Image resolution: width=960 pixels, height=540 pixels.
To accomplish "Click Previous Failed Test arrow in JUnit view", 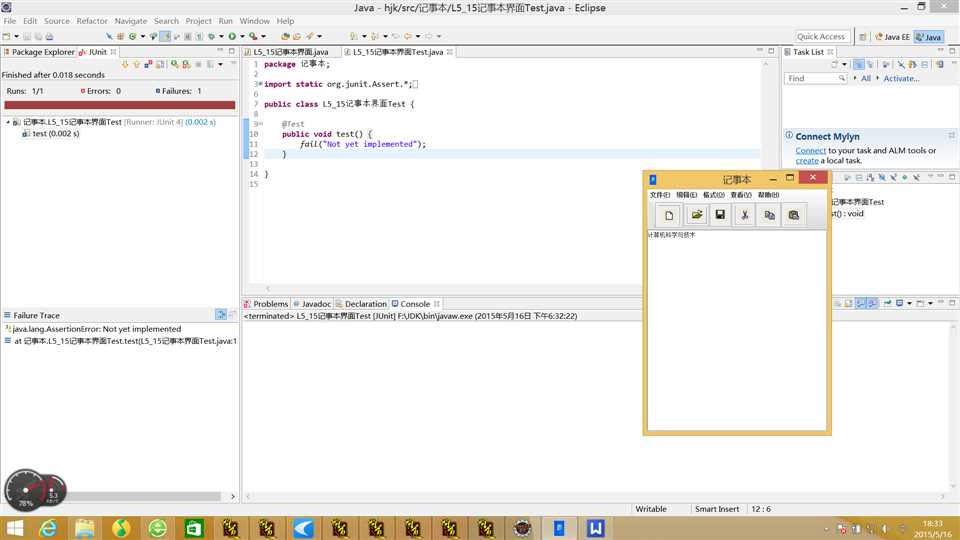I will coord(136,64).
